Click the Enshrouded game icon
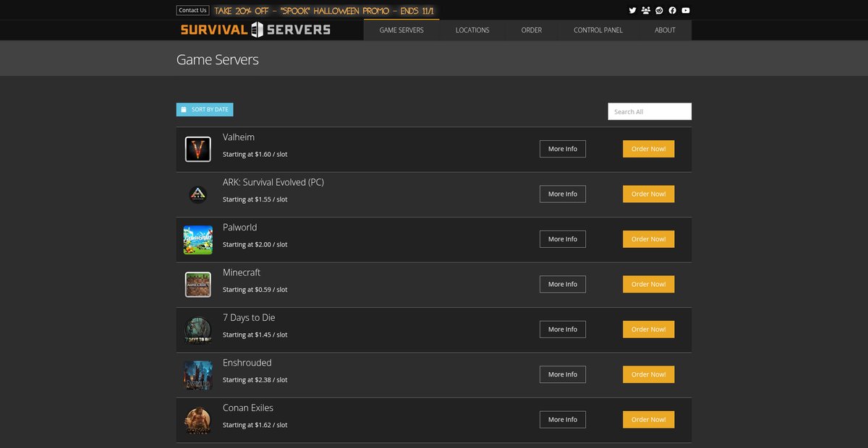The height and width of the screenshot is (448, 868). pyautogui.click(x=197, y=375)
